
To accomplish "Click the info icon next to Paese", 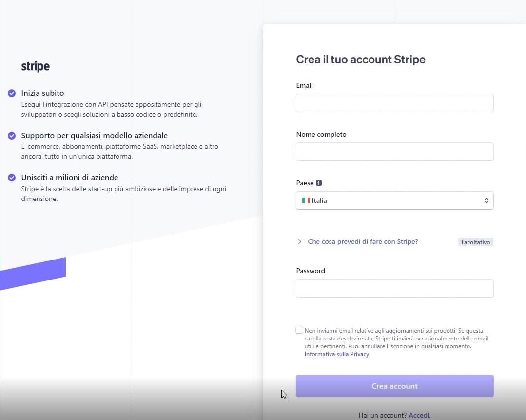I will (x=319, y=183).
